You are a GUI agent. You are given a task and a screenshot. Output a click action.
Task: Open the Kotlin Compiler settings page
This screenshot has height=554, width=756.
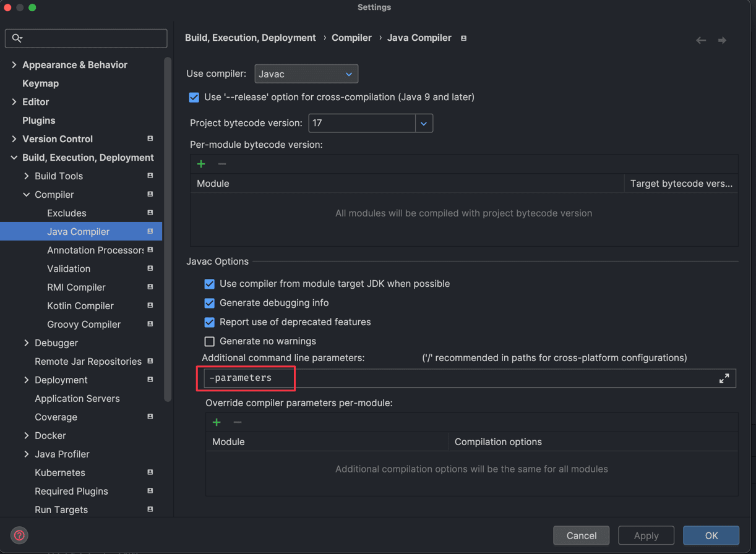pos(80,305)
